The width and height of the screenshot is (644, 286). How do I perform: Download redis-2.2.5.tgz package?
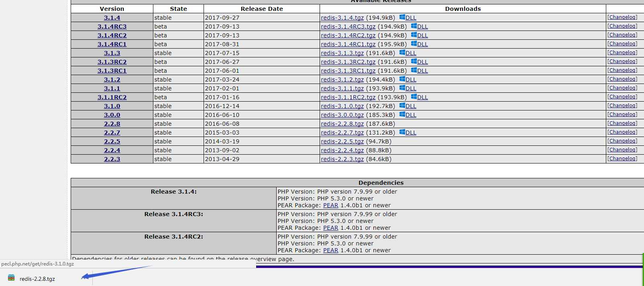pos(342,141)
